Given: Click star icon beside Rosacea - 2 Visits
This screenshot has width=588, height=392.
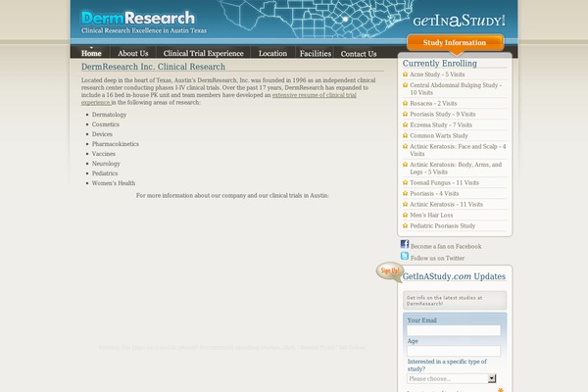Looking at the screenshot, I should (405, 103).
